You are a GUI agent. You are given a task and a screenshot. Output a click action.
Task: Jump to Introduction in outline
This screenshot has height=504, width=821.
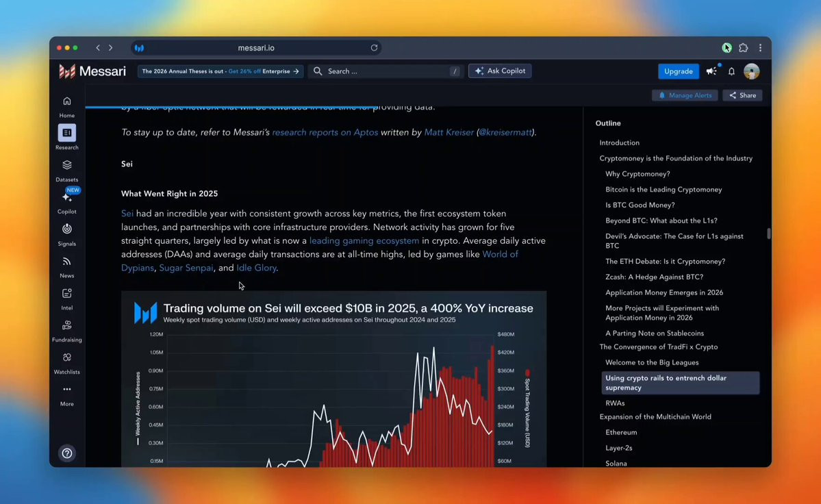coord(619,143)
